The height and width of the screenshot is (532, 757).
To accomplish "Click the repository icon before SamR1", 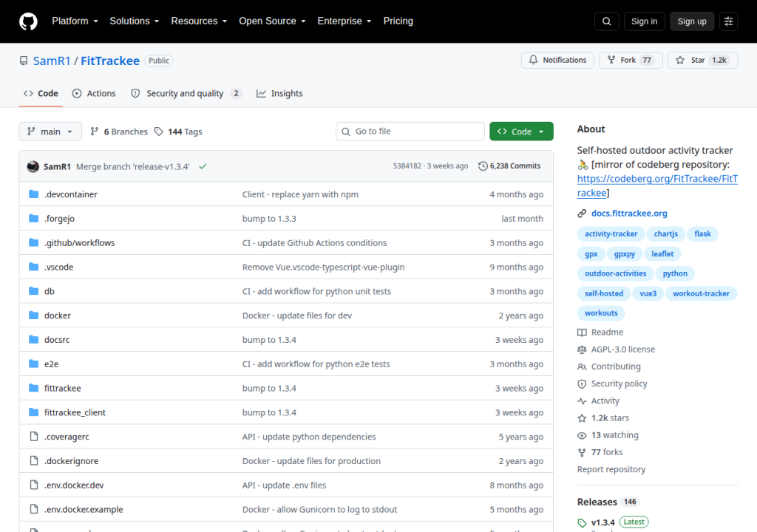I will pyautogui.click(x=23, y=61).
